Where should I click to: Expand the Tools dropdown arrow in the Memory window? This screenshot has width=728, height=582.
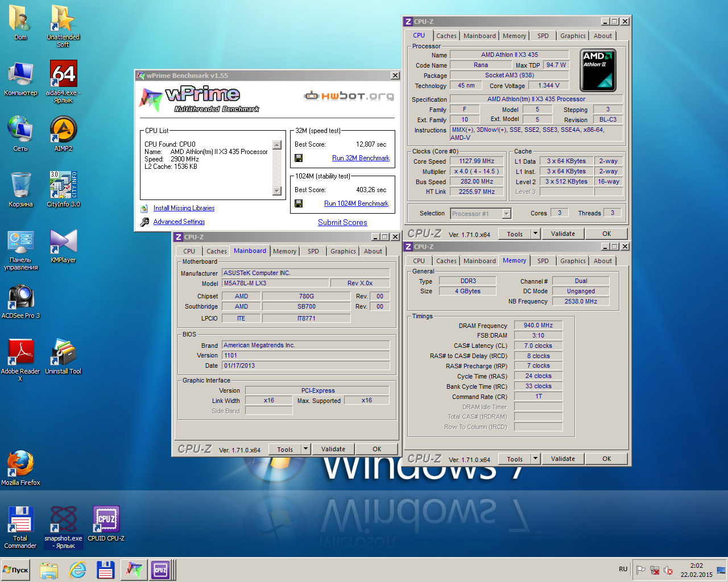pyautogui.click(x=535, y=459)
